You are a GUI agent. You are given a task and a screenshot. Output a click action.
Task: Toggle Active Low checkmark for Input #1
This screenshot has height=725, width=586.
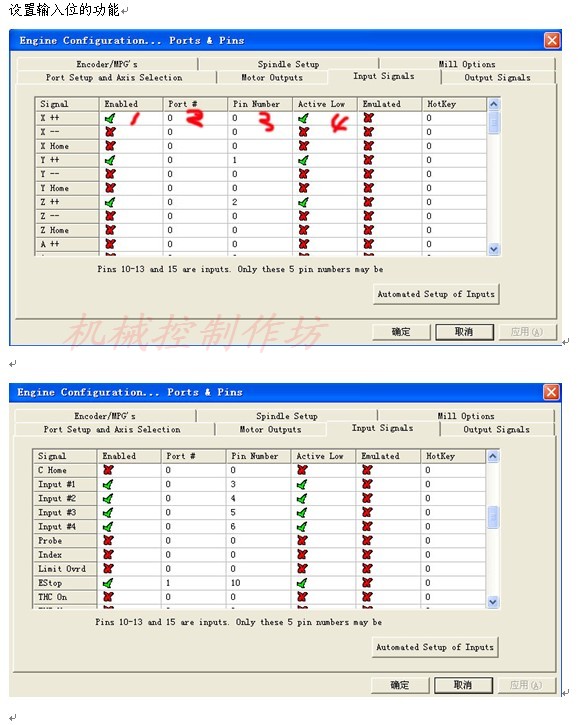click(302, 485)
